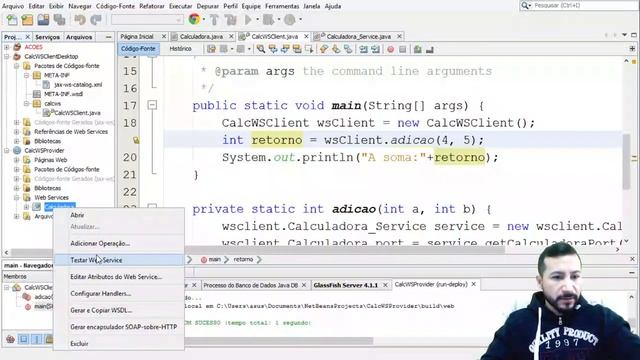Open the Refatorar menu
The height and width of the screenshot is (360, 640).
pyautogui.click(x=151, y=6)
